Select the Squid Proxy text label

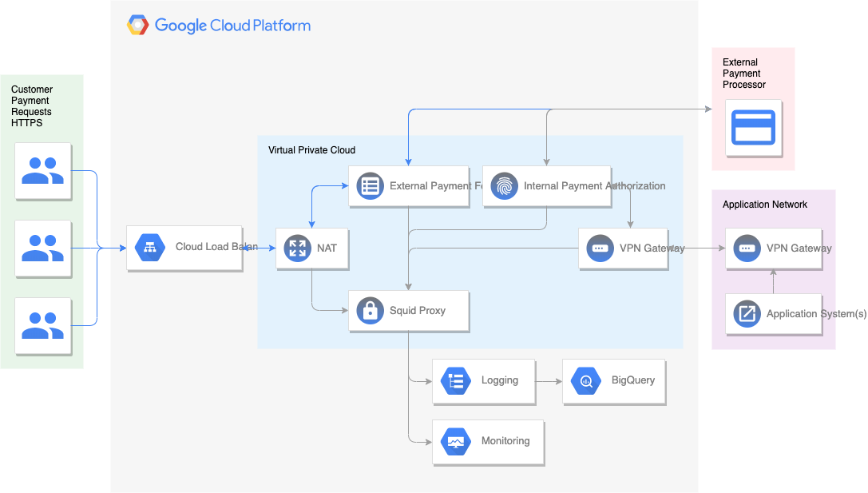[418, 311]
